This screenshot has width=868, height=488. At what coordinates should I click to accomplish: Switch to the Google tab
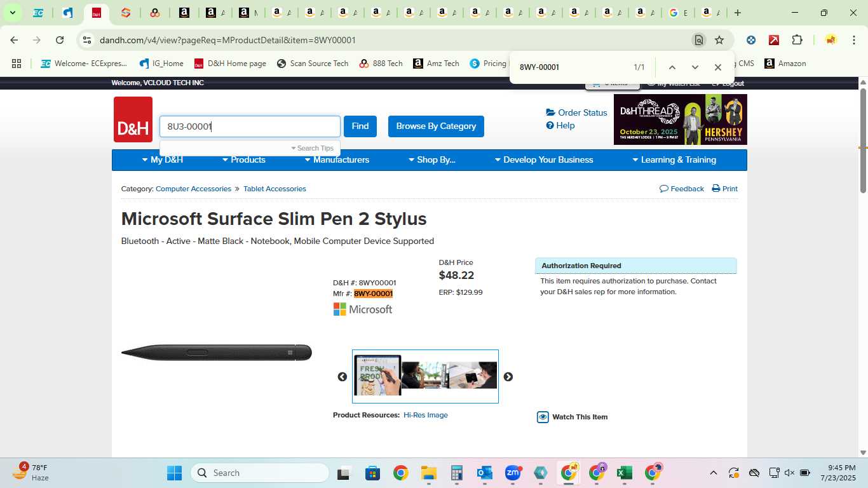(679, 13)
